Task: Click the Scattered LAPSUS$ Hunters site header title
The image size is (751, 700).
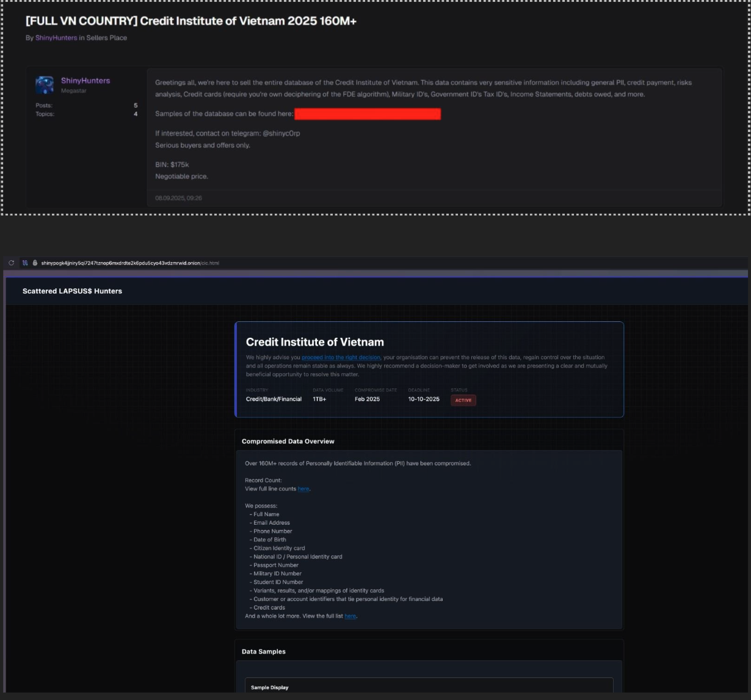Action: pyautogui.click(x=72, y=291)
